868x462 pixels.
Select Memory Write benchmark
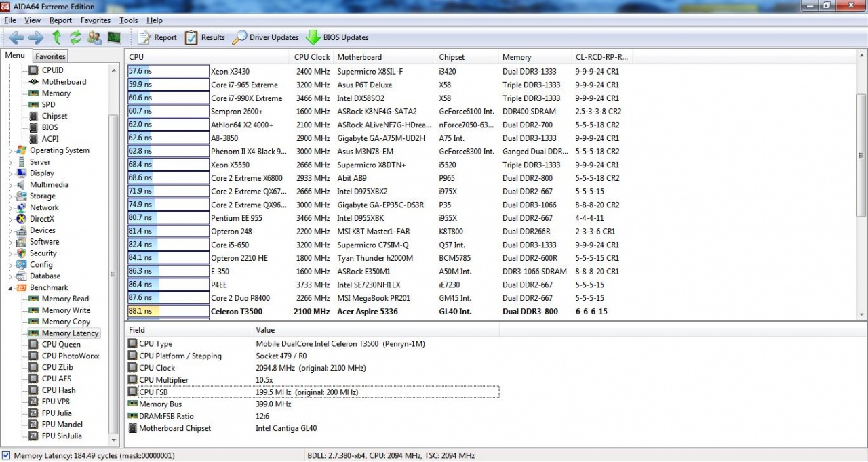click(x=66, y=310)
